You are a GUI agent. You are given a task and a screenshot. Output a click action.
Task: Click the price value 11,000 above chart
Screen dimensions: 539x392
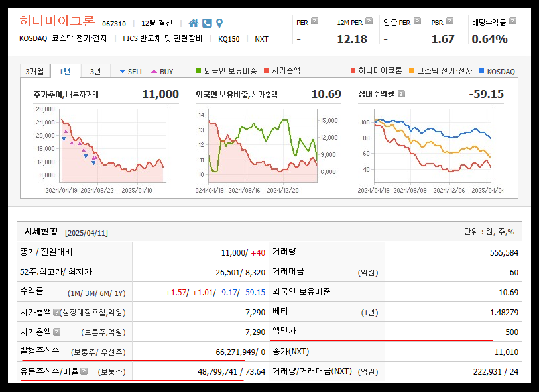[x=160, y=94]
